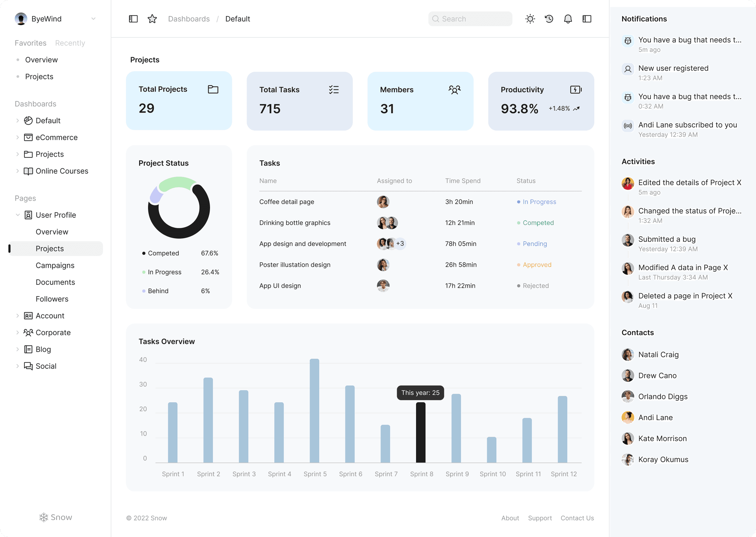Switch to the Favorites tab
756x537 pixels.
[x=31, y=43]
